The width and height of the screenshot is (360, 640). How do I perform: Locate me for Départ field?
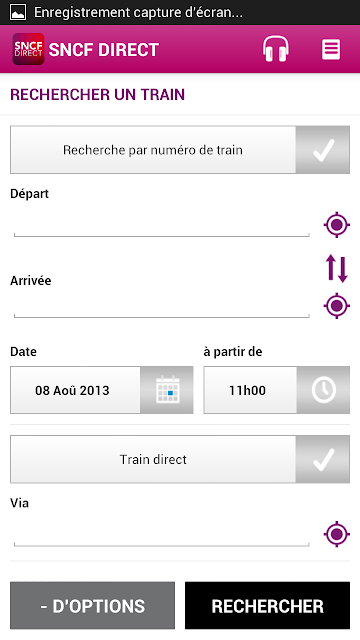click(336, 224)
